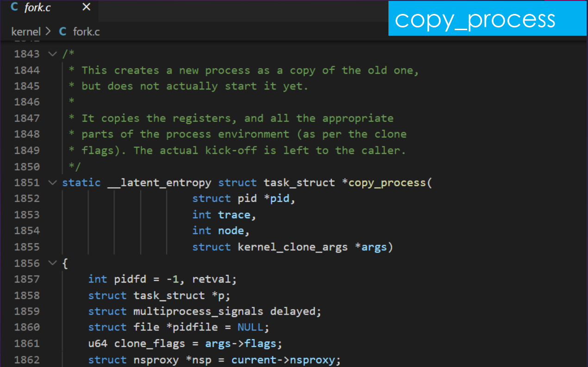Open the fork.c breadcrumb file picker
The image size is (588, 367).
coord(86,32)
